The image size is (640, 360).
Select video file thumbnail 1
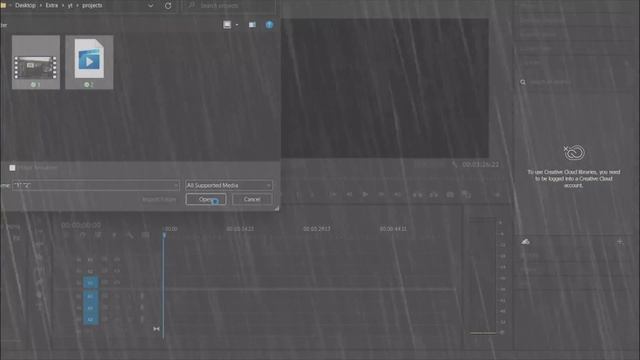[36, 62]
